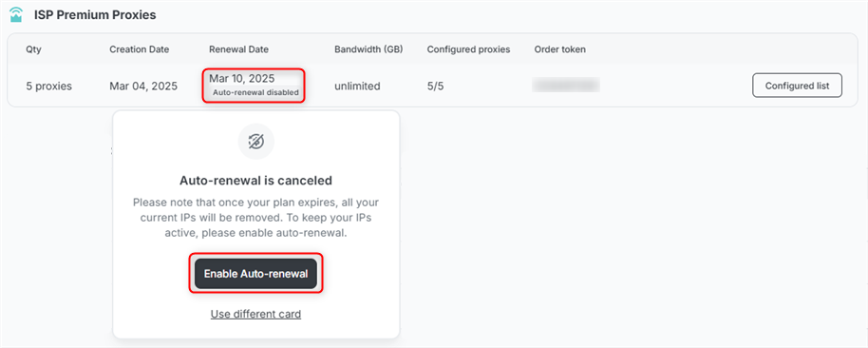
Task: Click the Bandwidth (GB) column header
Action: (368, 49)
